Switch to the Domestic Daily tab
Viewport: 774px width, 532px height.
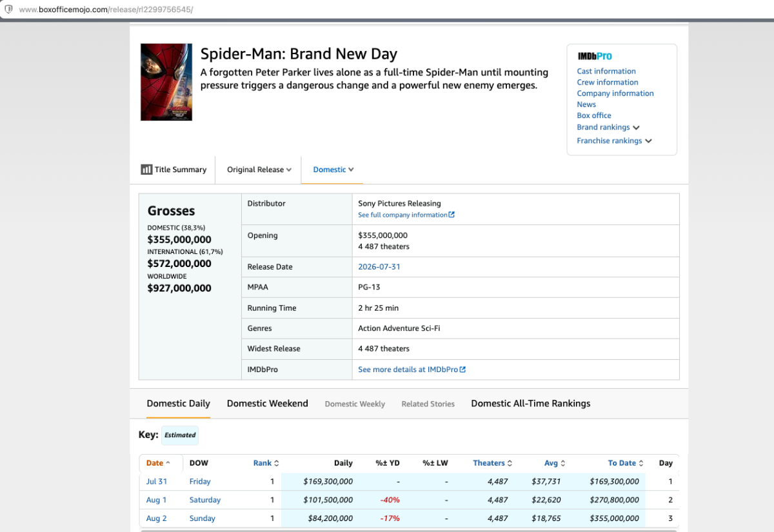point(179,404)
